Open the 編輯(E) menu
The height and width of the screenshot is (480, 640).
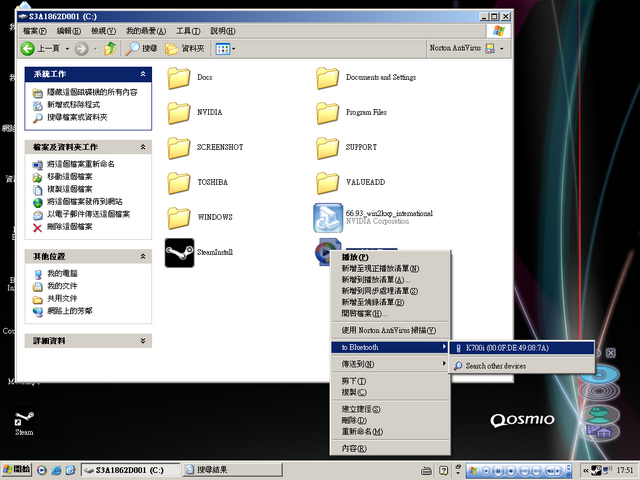click(69, 31)
